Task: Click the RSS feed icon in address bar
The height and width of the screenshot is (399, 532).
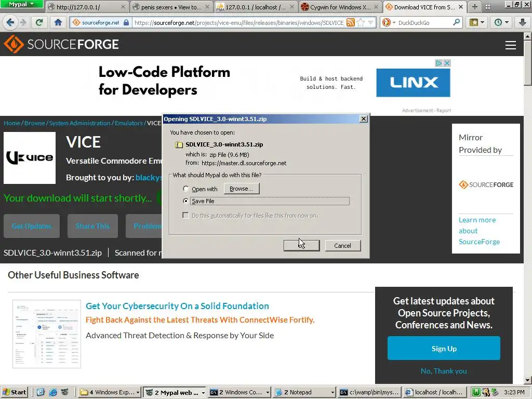Action: [x=351, y=23]
